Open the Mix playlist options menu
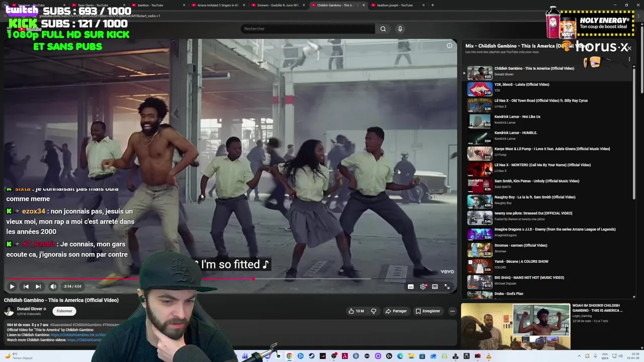The width and height of the screenshot is (644, 362). [x=629, y=59]
